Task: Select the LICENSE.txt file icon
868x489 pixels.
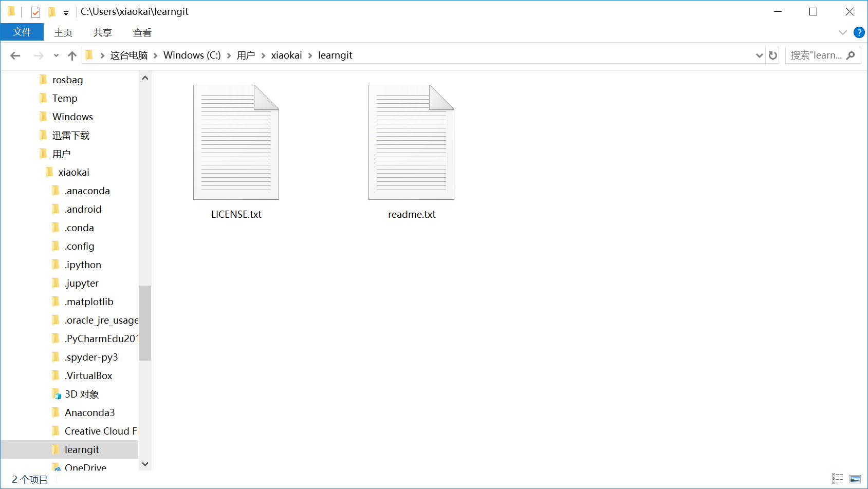Action: (x=236, y=142)
